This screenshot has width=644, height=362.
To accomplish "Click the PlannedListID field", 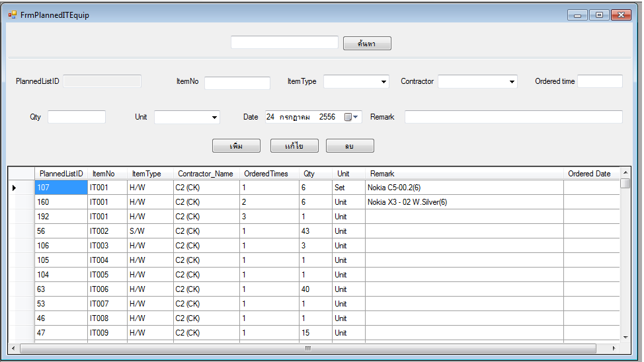I will pyautogui.click(x=102, y=81).
